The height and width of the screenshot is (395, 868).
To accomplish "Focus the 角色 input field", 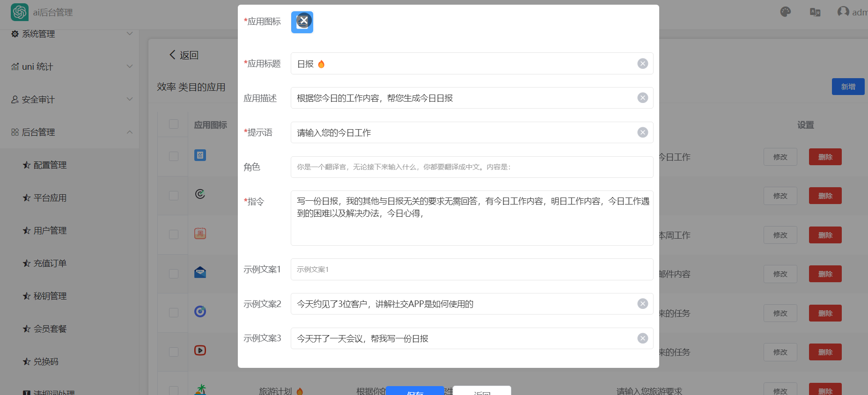I will click(x=472, y=167).
